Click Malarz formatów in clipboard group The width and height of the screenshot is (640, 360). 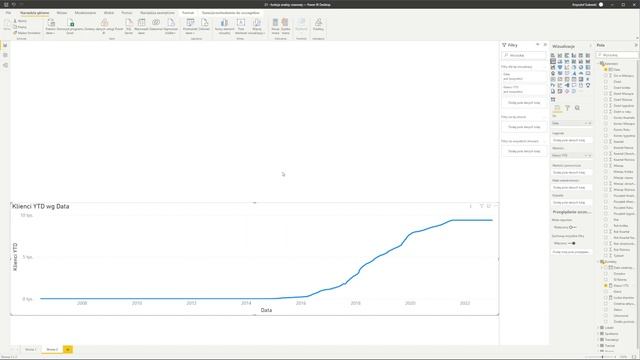[27, 33]
